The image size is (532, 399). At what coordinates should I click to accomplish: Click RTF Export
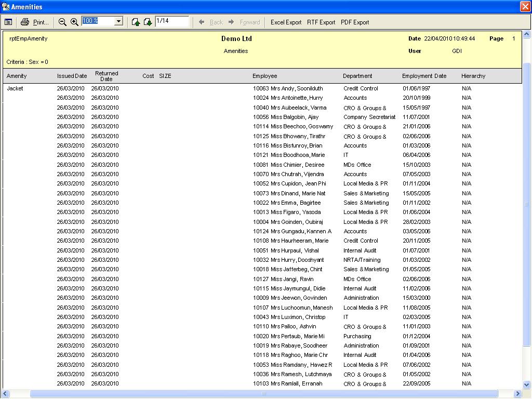pos(321,22)
